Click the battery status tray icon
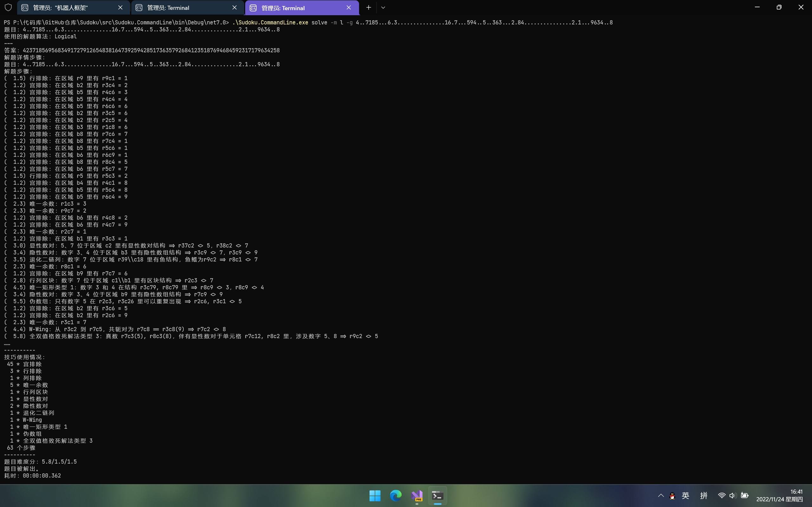Viewport: 812px width, 507px height. point(744,496)
